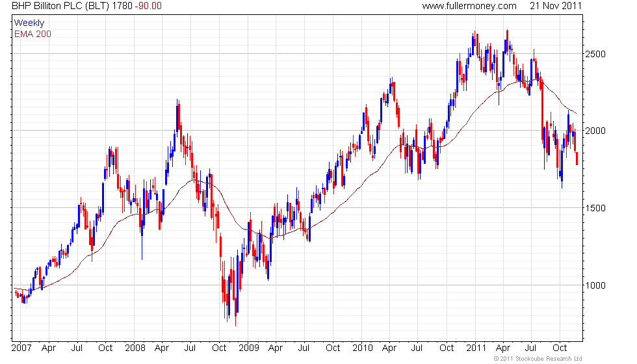Click the '2500' price axis label
This screenshot has width=637, height=364.
pos(595,54)
